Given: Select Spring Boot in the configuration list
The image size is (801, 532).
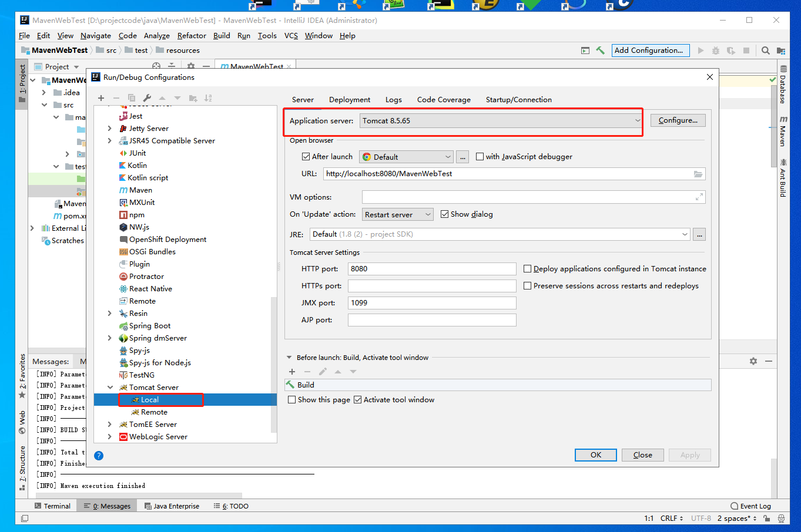Looking at the screenshot, I should tap(150, 326).
